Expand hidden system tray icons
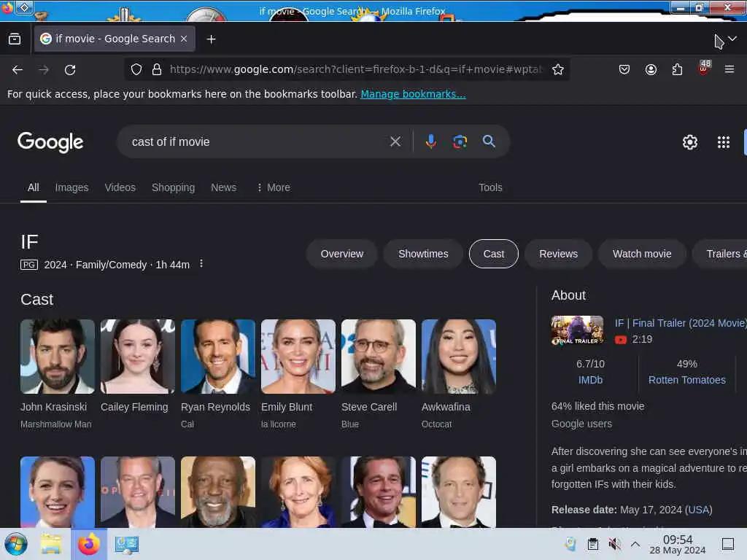 tap(635, 544)
